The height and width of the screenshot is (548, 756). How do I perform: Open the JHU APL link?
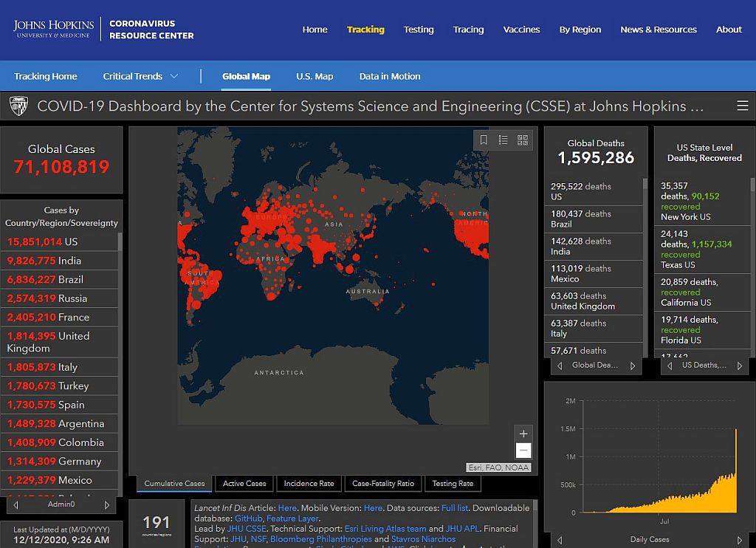462,529
